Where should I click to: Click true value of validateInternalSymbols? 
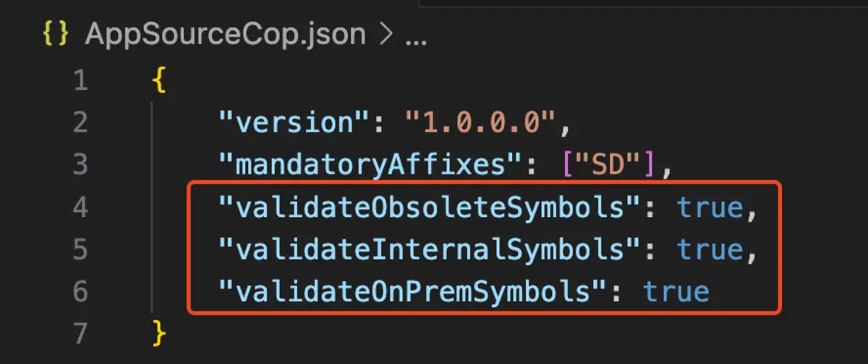pos(710,250)
